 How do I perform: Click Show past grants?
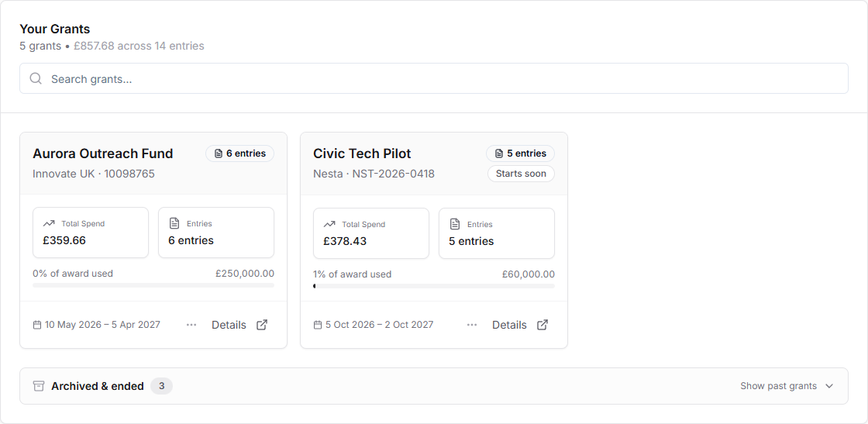click(778, 386)
